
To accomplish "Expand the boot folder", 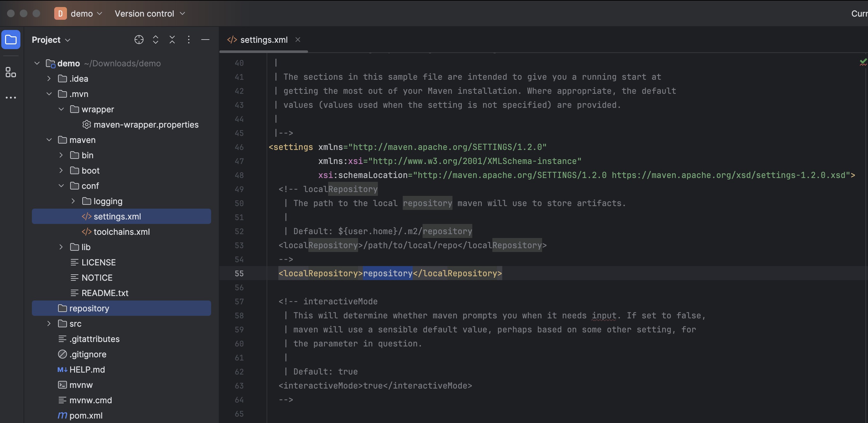I will (61, 171).
